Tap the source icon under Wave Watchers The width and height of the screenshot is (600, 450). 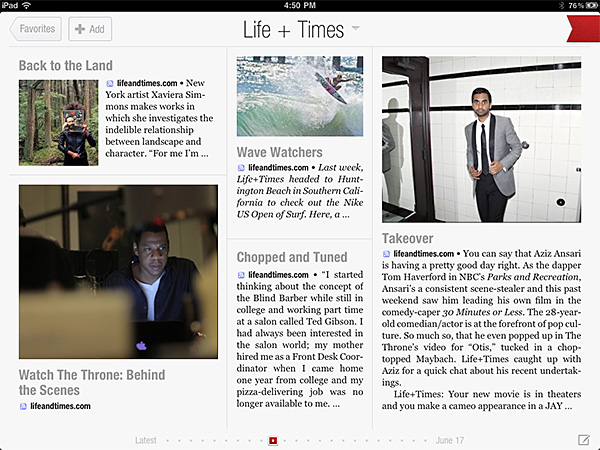241,168
